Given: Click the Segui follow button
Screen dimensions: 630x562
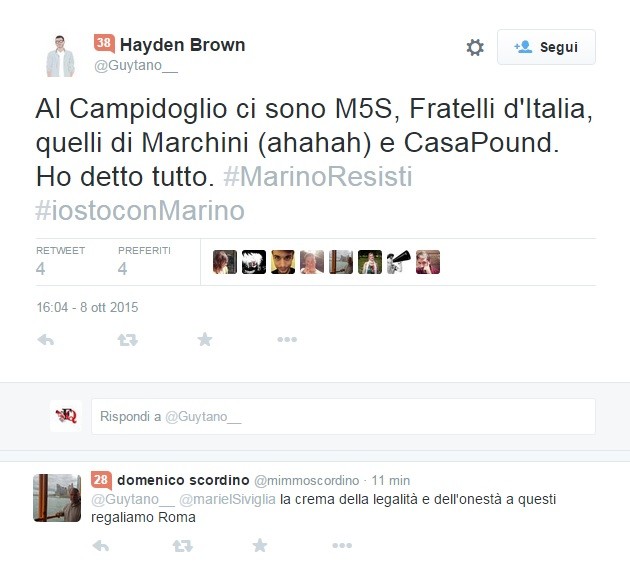Looking at the screenshot, I should (x=546, y=47).
